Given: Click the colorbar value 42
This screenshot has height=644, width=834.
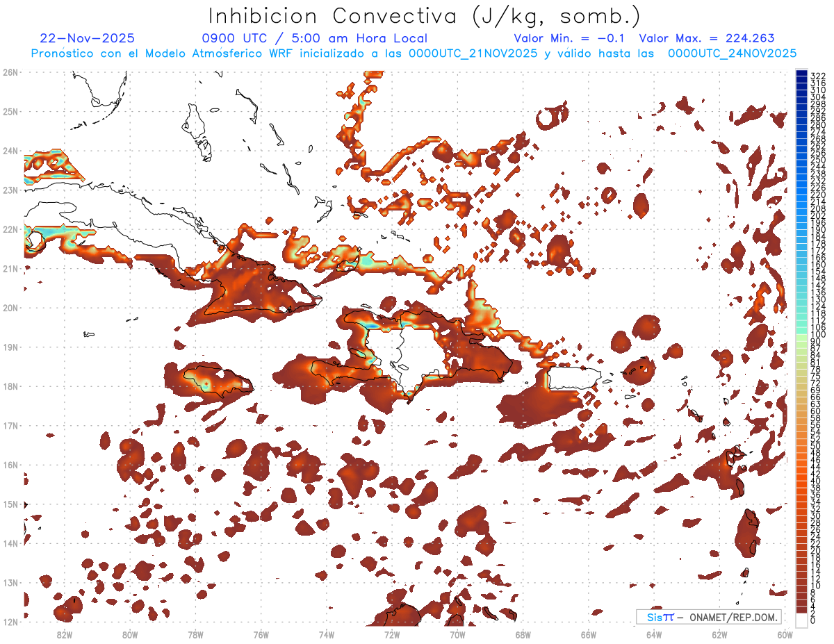Looking at the screenshot, I should [x=815, y=474].
